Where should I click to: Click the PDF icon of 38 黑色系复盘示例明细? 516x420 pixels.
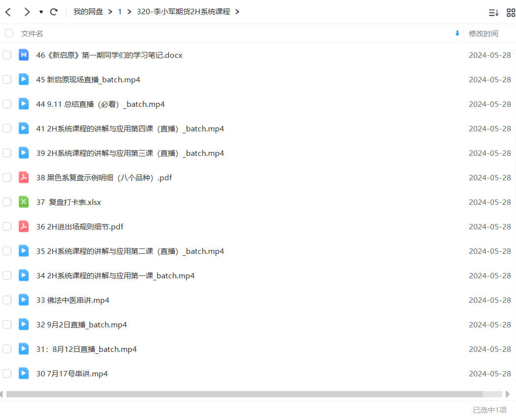click(x=24, y=177)
